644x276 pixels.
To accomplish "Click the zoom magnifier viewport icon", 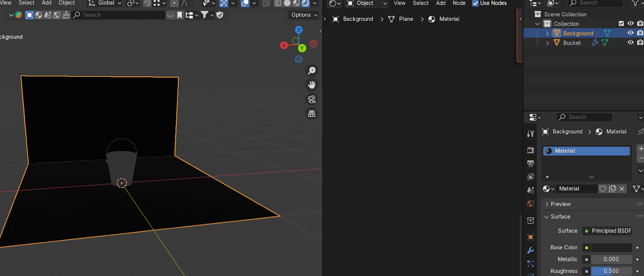I will tap(312, 71).
